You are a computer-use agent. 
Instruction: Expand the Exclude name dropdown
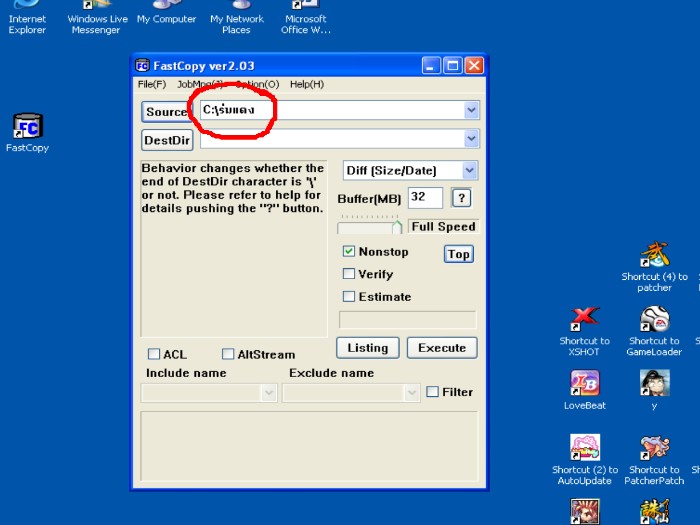[x=411, y=393]
